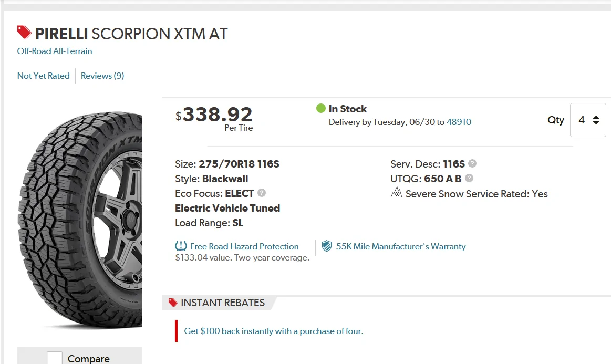Viewport: 611px width, 364px height.
Task: Open the Qty quantity dropdown
Action: pyautogui.click(x=587, y=120)
